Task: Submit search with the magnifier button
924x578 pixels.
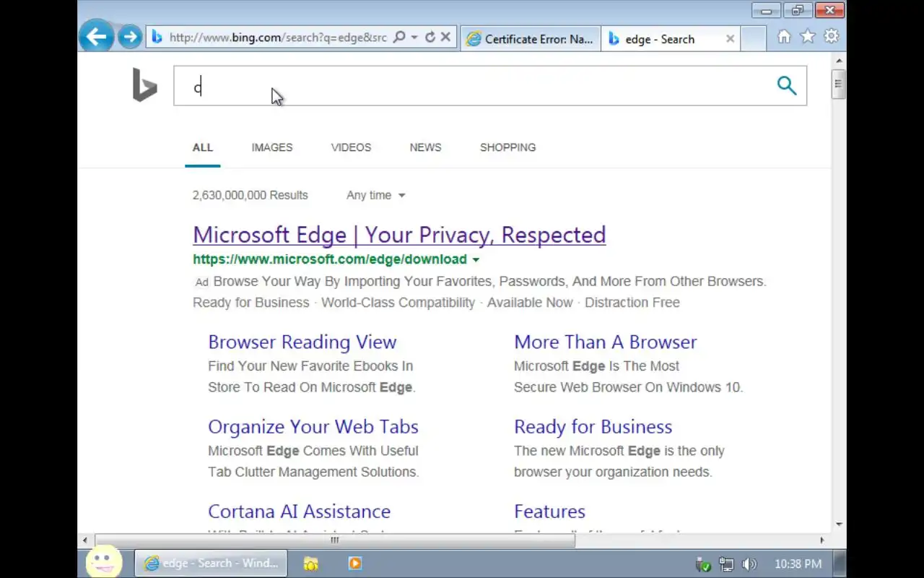Action: point(787,86)
